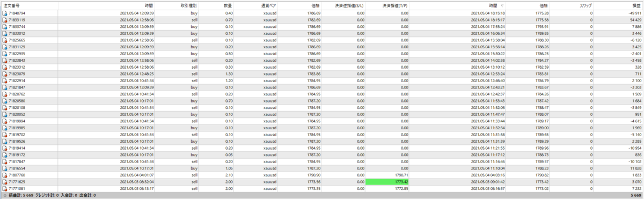Pick the row icon of order 71820108
Image resolution: width=644 pixels, height=199 pixels.
coord(5,108)
